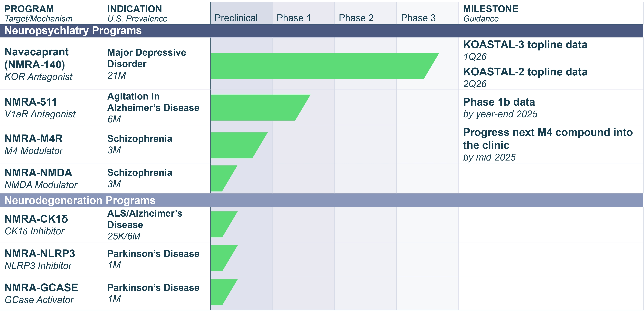Select the Preclinical column header
Viewport: 644px width, 311px height.
[236, 18]
